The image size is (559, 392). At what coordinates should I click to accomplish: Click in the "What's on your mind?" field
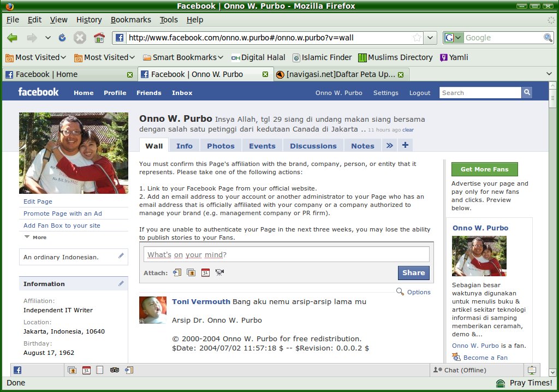click(x=287, y=254)
